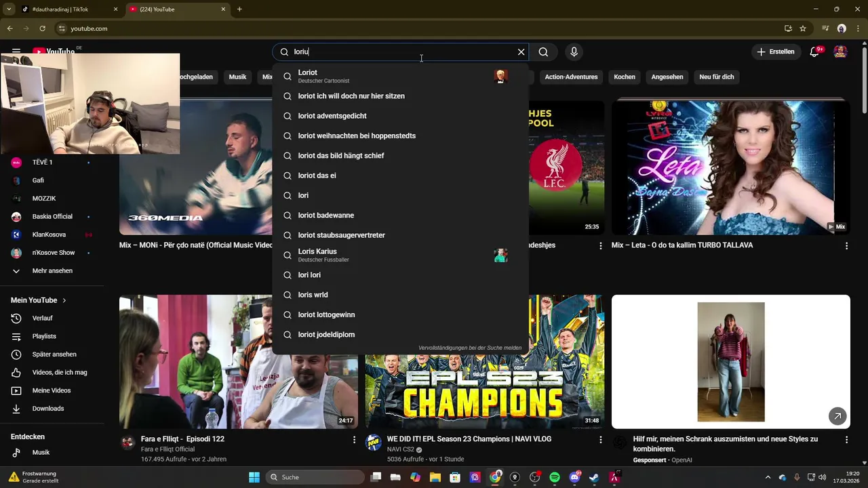Viewport: 868px width, 488px height.
Task: Open options for Fara e Flliqt video
Action: [x=354, y=440]
